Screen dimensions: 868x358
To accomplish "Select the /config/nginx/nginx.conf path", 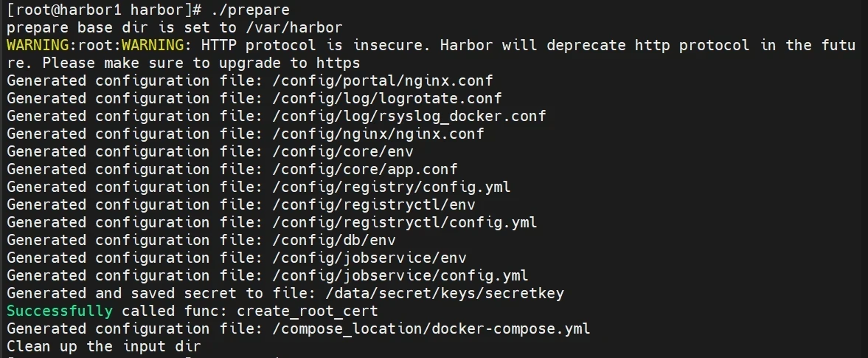I will click(x=369, y=134).
